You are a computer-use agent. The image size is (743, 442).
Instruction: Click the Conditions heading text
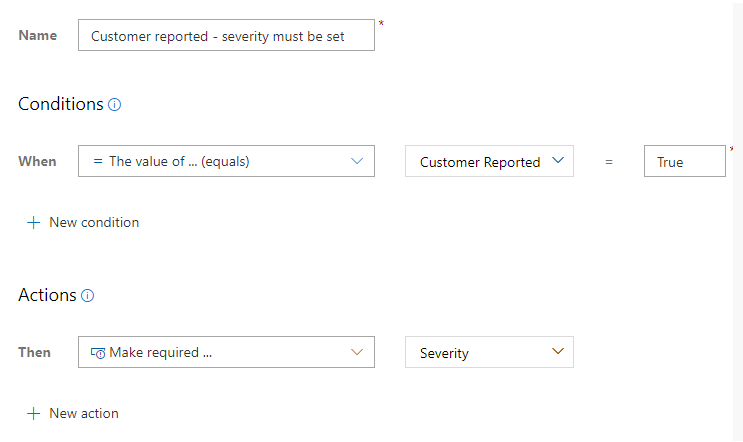click(x=61, y=104)
